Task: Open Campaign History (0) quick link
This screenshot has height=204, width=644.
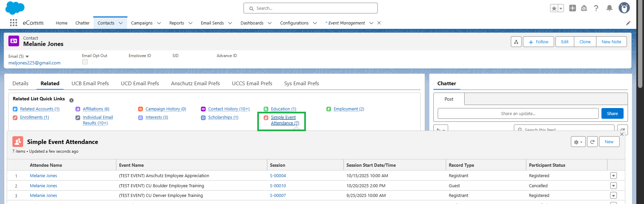Action: point(166,109)
